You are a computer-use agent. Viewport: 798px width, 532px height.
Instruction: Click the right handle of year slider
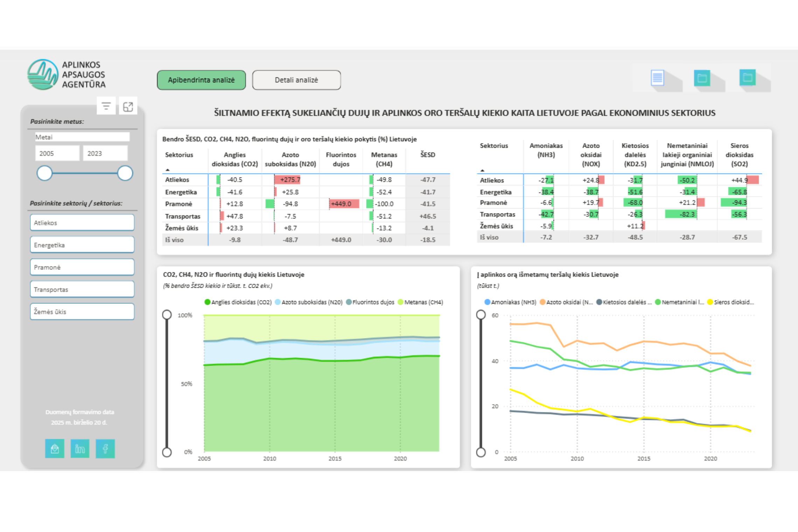[x=125, y=173]
